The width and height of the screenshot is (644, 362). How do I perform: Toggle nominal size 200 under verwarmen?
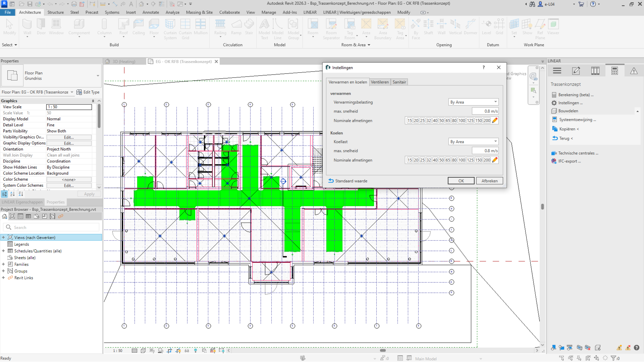tap(486, 121)
